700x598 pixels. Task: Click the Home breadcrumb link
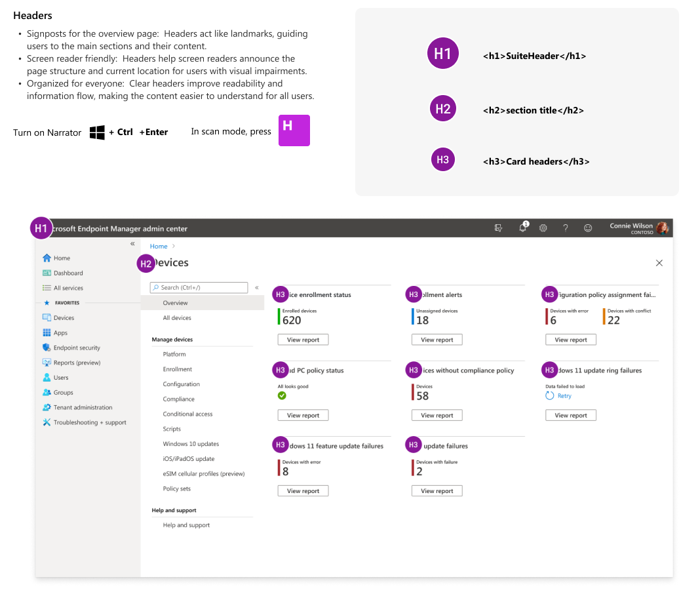[x=159, y=246]
